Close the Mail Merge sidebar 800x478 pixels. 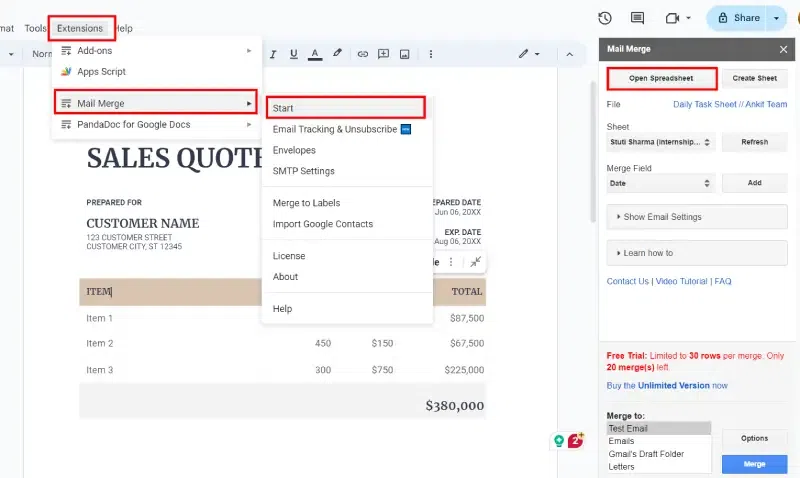pyautogui.click(x=783, y=49)
